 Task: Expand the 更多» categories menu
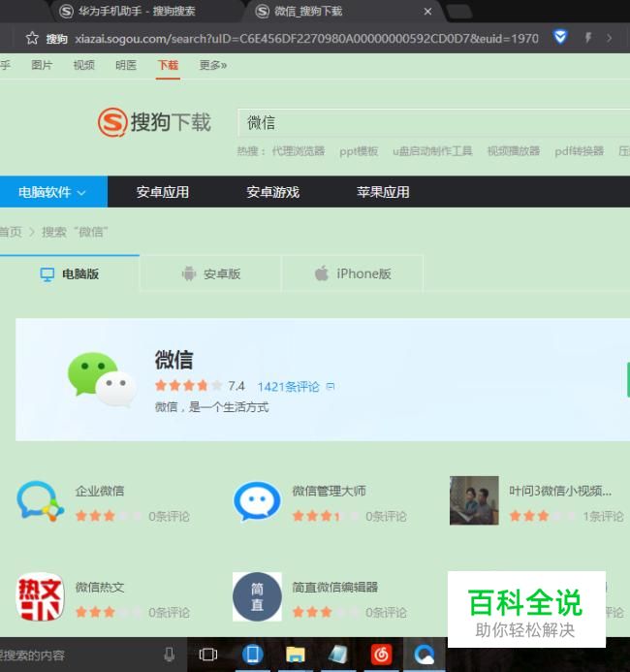213,65
